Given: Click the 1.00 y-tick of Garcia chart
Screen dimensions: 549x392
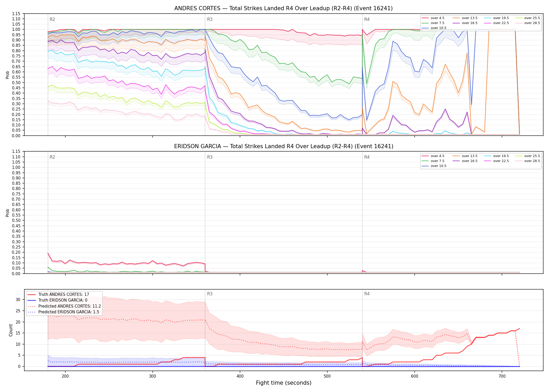Looking at the screenshot, I should [x=16, y=168].
